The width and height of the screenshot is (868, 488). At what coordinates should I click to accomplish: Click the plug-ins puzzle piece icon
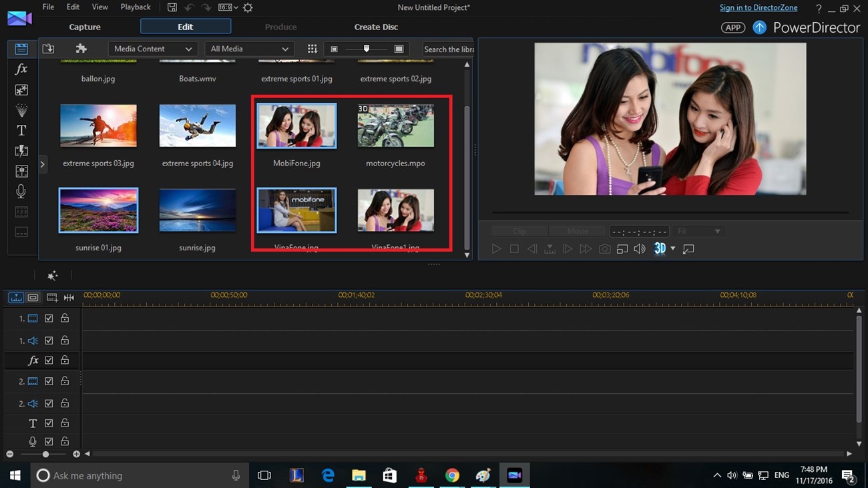tap(81, 49)
